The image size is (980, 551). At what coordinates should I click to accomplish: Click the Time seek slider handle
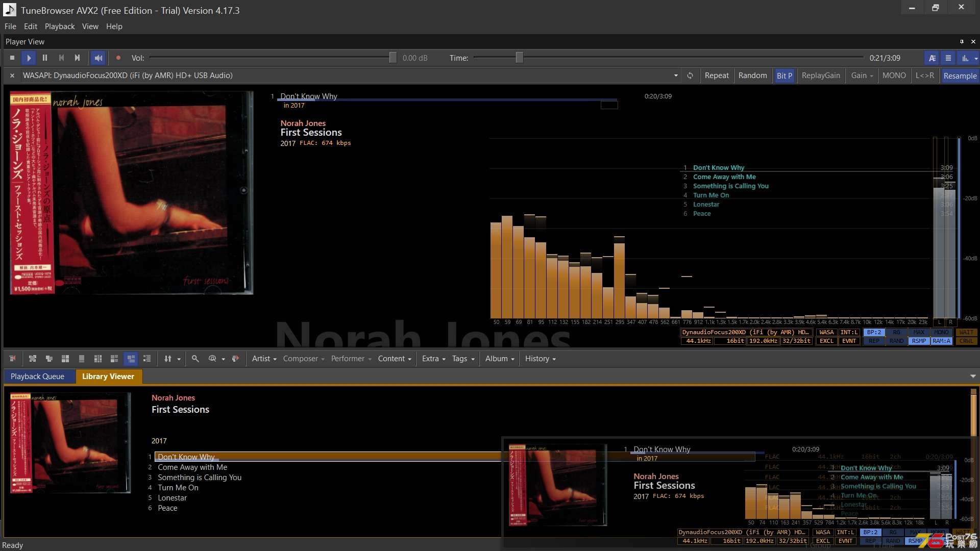(519, 58)
